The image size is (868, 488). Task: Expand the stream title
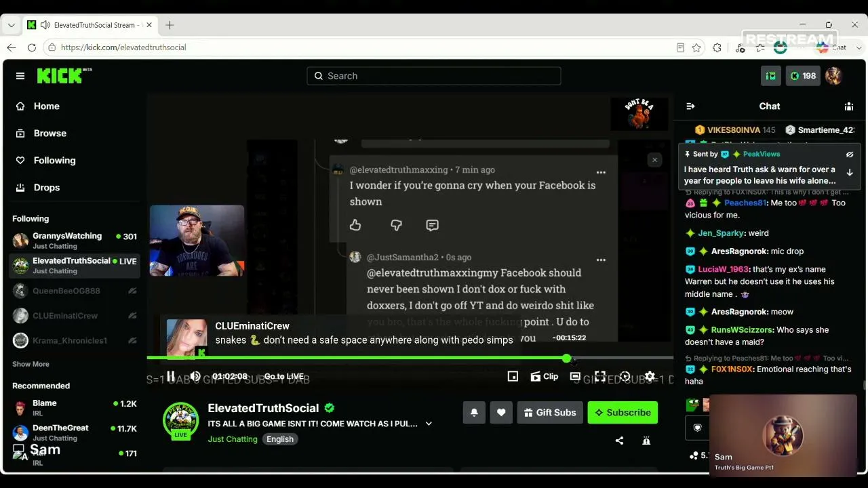coord(429,424)
